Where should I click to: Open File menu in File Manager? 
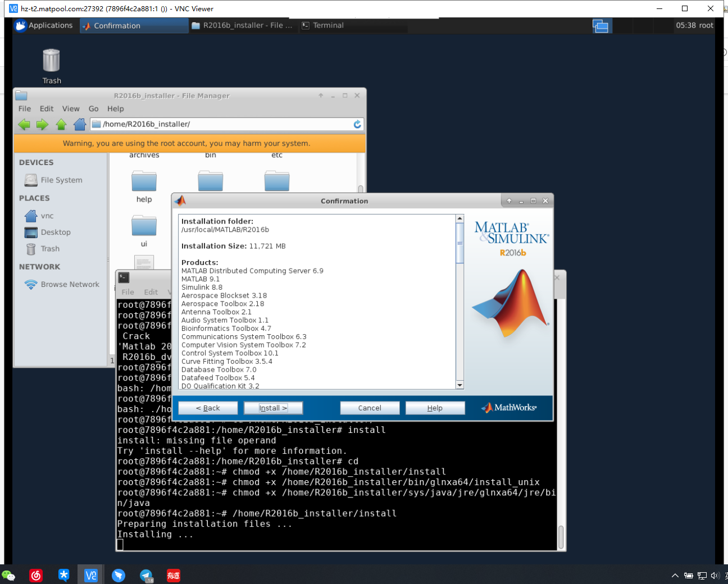pos(25,109)
